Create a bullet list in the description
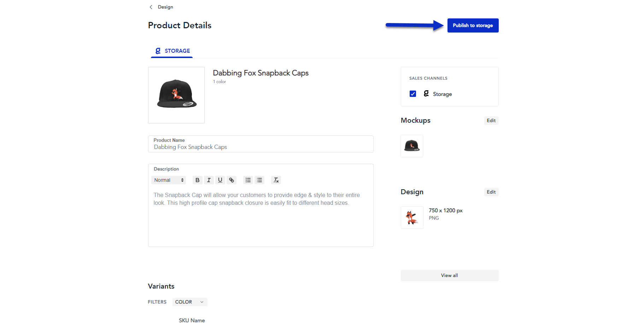The width and height of the screenshot is (644, 324). pyautogui.click(x=259, y=180)
